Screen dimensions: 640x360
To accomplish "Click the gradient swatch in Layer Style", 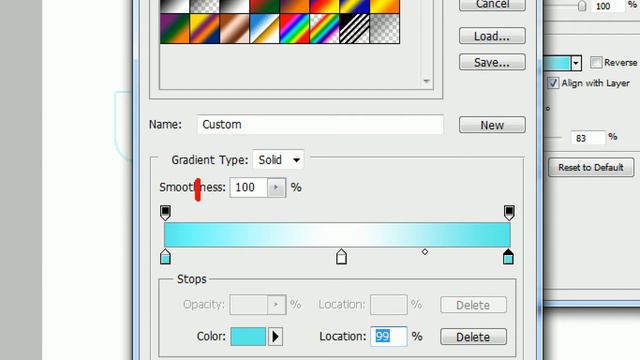I will (557, 63).
